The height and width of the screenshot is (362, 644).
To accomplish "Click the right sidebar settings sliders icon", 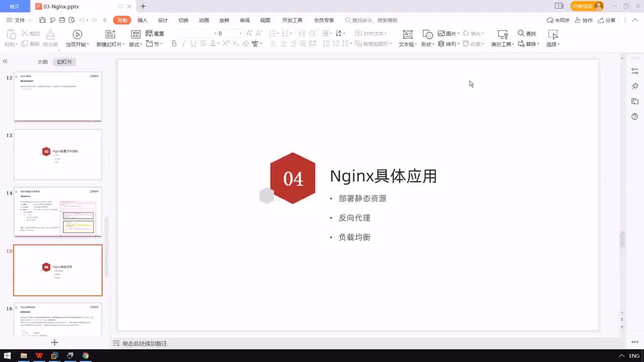I will [635, 71].
